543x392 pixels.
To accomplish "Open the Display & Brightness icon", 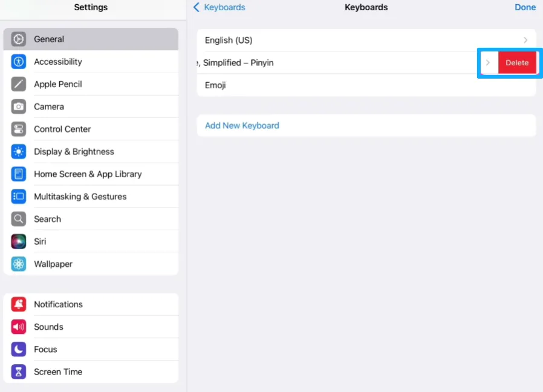I will click(x=18, y=151).
